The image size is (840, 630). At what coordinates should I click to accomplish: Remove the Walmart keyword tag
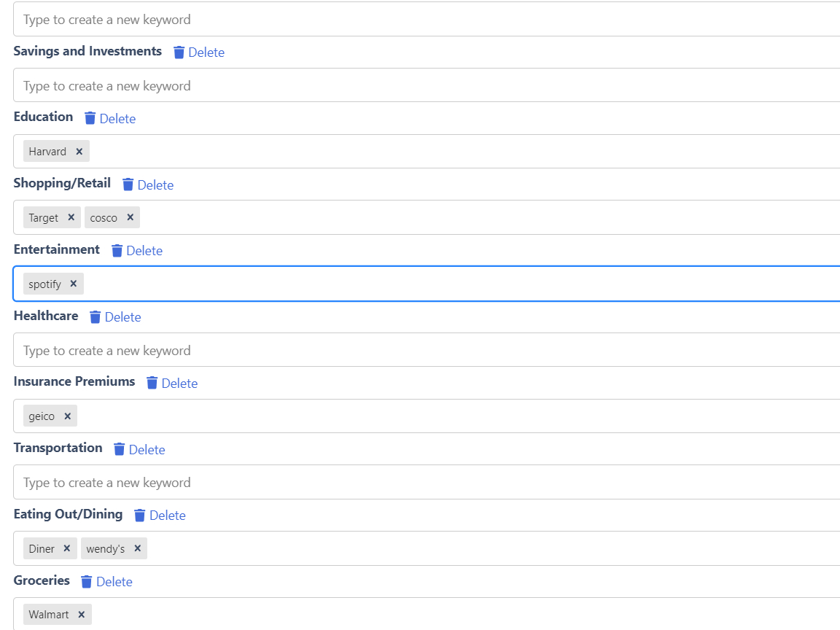(81, 615)
